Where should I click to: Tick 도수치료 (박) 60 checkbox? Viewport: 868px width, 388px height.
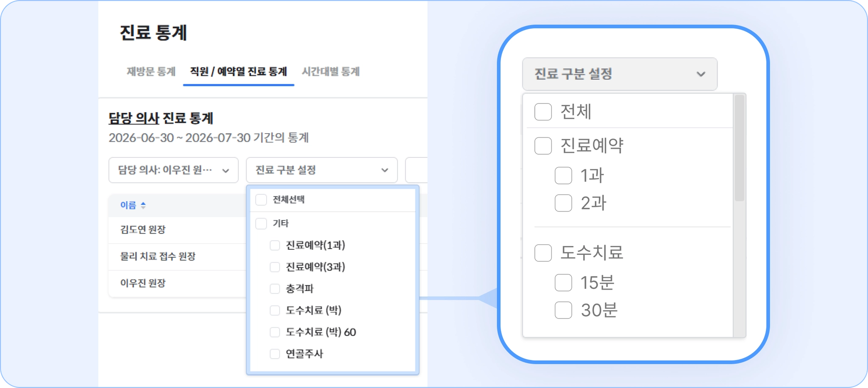click(x=275, y=332)
